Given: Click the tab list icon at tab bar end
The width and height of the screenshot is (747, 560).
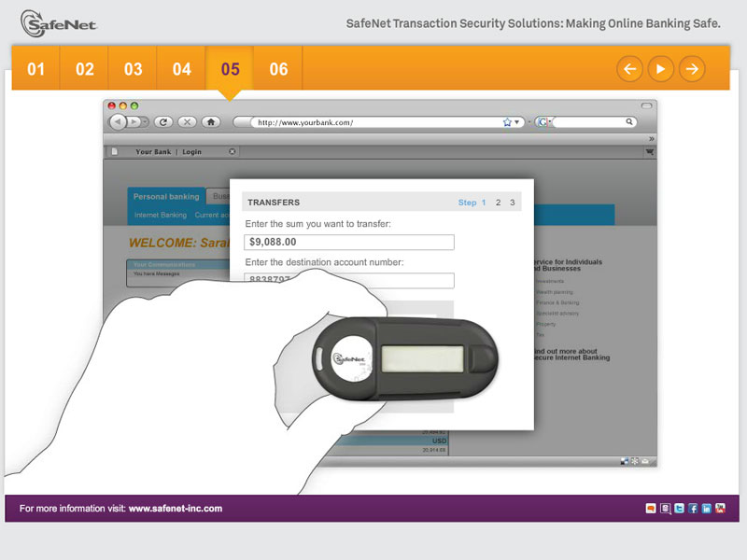Looking at the screenshot, I should 649,152.
